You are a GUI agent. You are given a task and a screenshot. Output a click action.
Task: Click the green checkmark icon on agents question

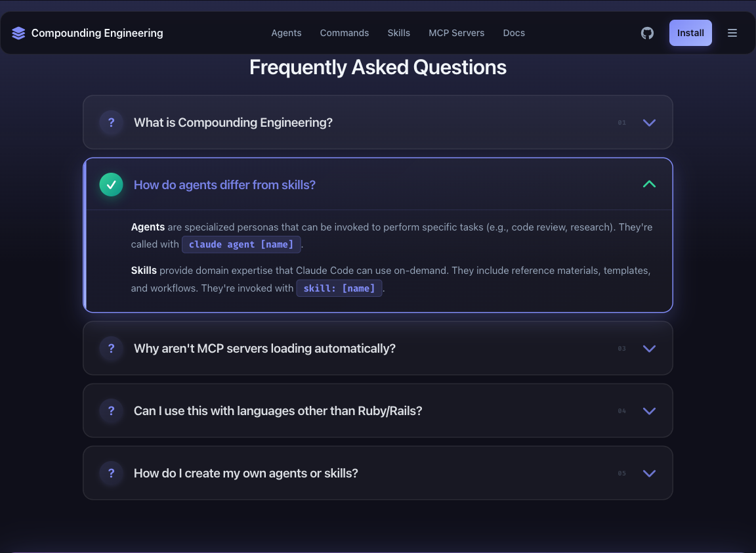click(x=111, y=185)
